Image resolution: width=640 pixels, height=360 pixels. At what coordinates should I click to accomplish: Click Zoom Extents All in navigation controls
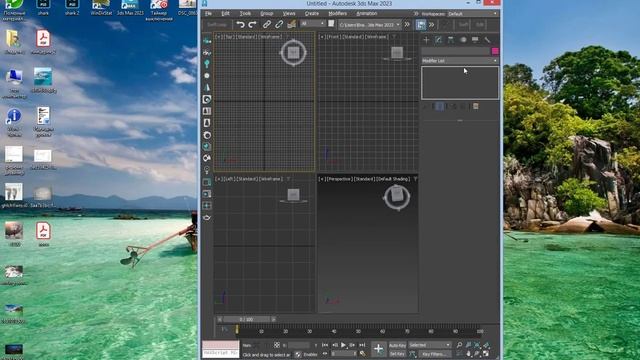(x=486, y=345)
